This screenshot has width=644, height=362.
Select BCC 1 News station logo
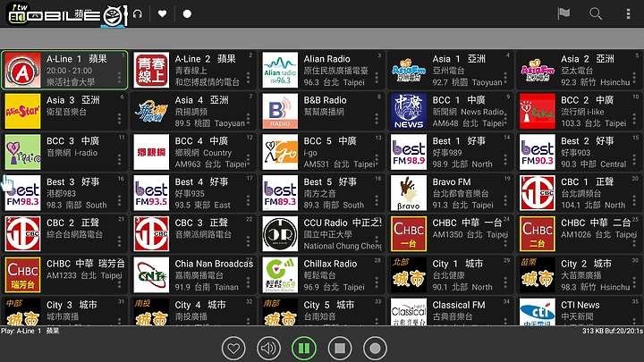[x=409, y=111]
